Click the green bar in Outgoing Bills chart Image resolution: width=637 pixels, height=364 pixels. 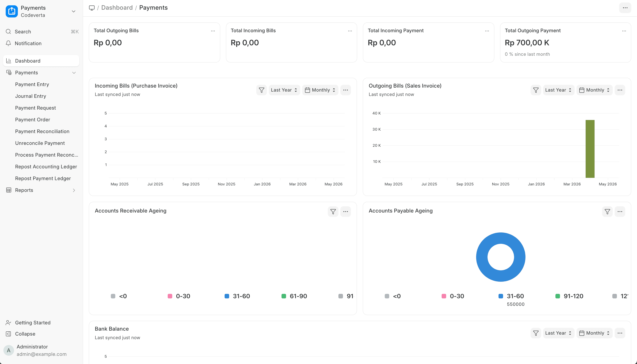pyautogui.click(x=590, y=149)
